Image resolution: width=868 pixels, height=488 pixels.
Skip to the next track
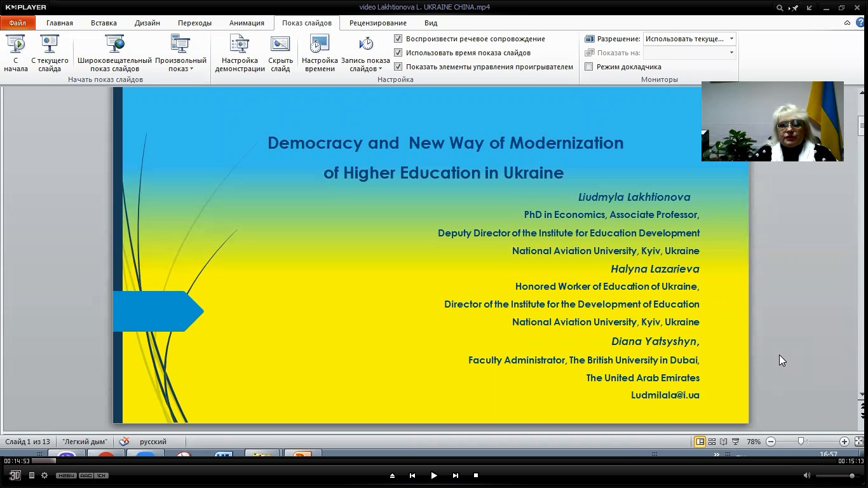(455, 475)
